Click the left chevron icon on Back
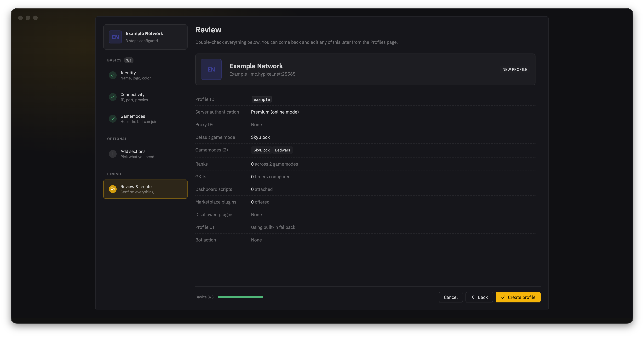Viewport: 644px width, 337px height. coord(473,297)
